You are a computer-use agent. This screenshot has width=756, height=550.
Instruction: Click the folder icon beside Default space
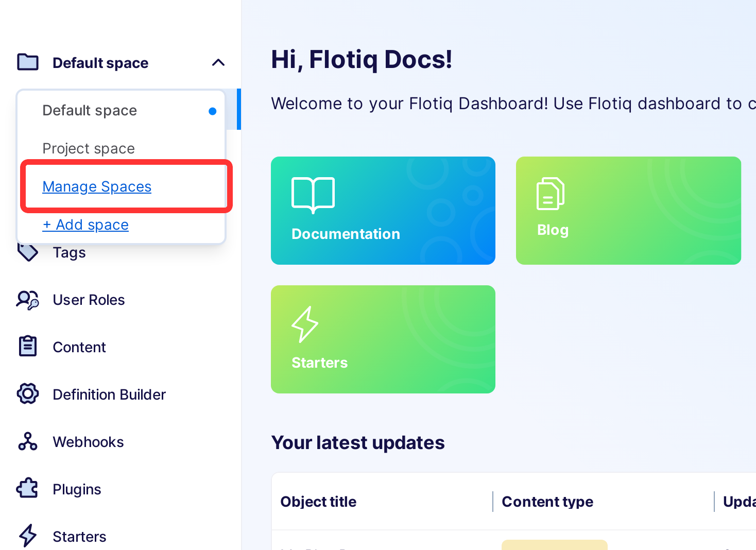[28, 62]
